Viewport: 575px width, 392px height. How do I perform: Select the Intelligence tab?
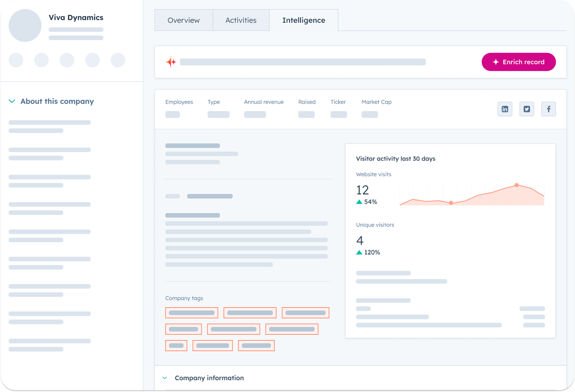click(304, 20)
